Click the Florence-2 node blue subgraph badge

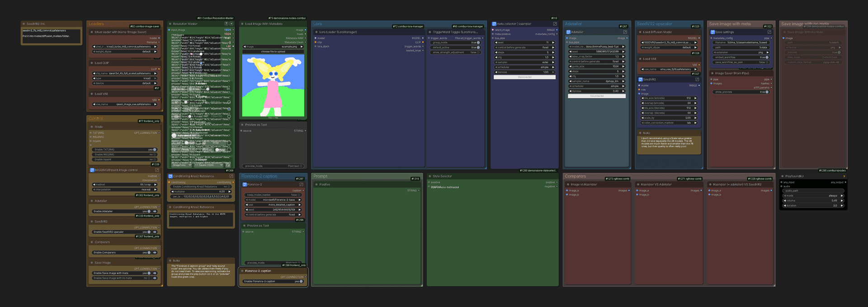(x=245, y=185)
